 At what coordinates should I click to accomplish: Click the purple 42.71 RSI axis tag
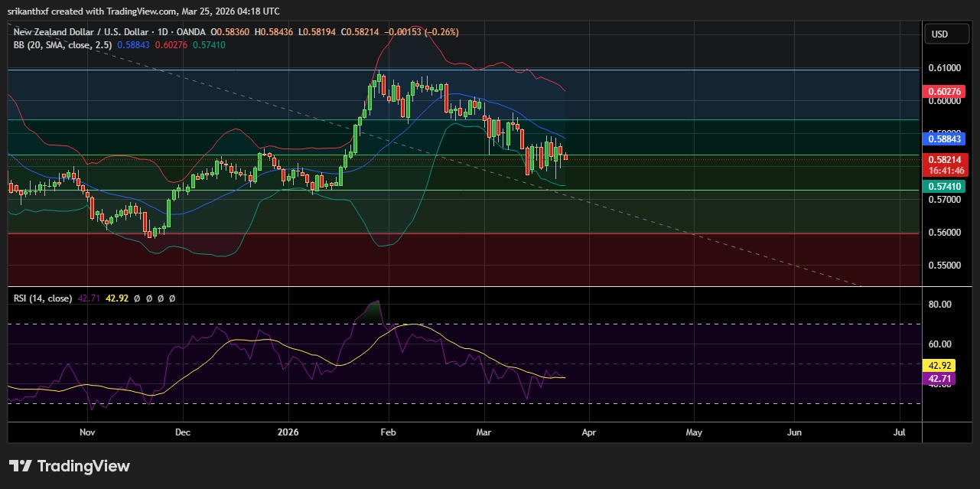coord(939,378)
